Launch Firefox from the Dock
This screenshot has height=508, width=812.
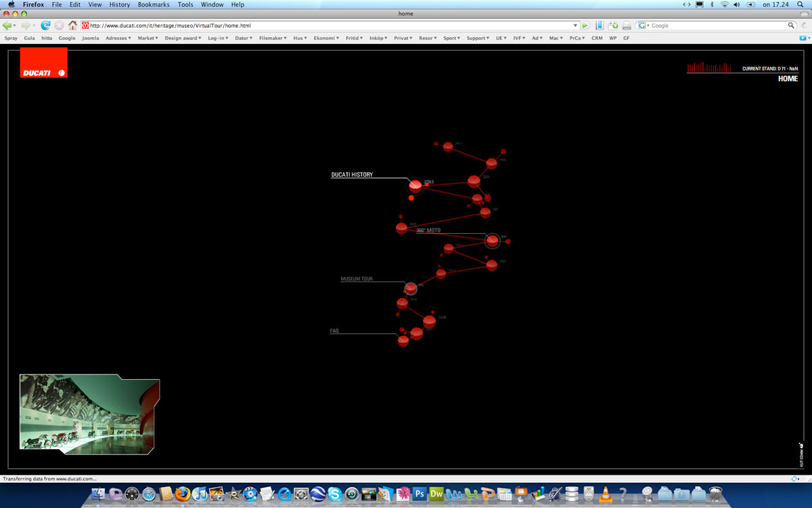pos(183,494)
